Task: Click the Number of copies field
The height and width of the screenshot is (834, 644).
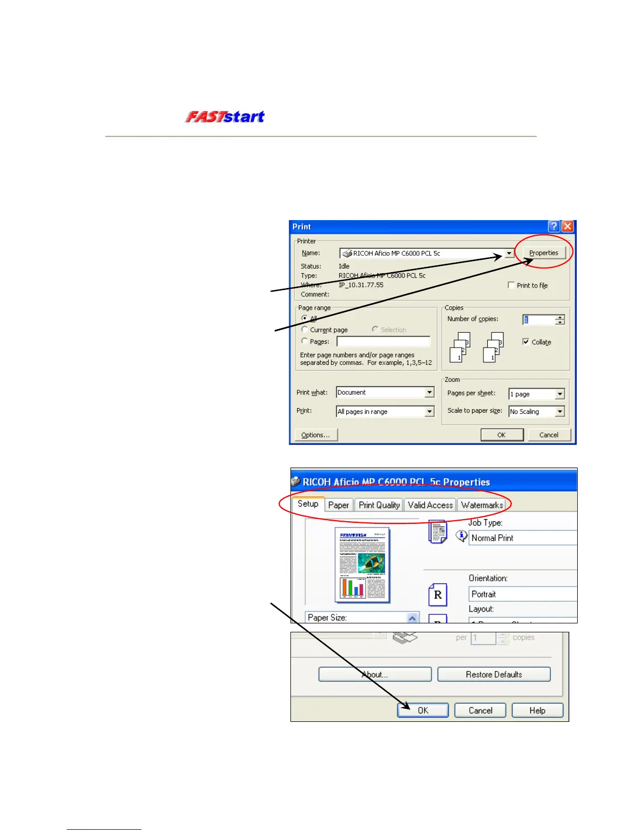Action: coord(539,320)
